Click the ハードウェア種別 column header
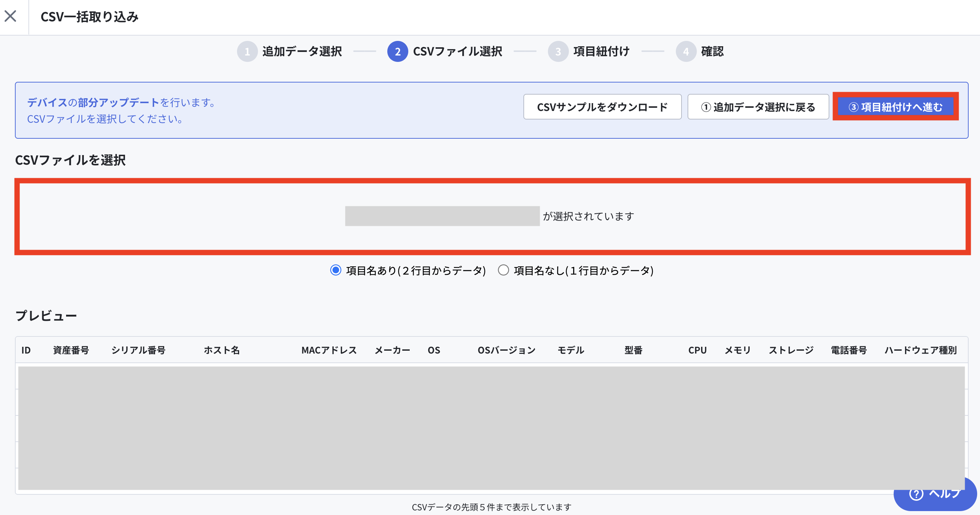Image resolution: width=980 pixels, height=515 pixels. (x=920, y=350)
